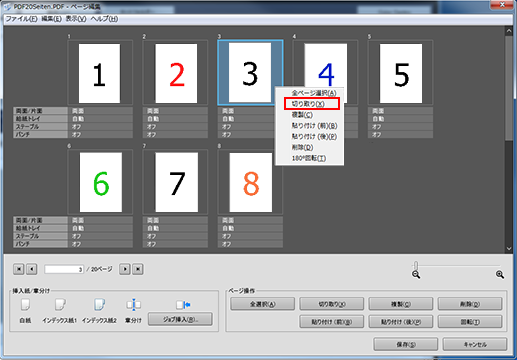Click the zoom out magnifier icon

click(416, 275)
